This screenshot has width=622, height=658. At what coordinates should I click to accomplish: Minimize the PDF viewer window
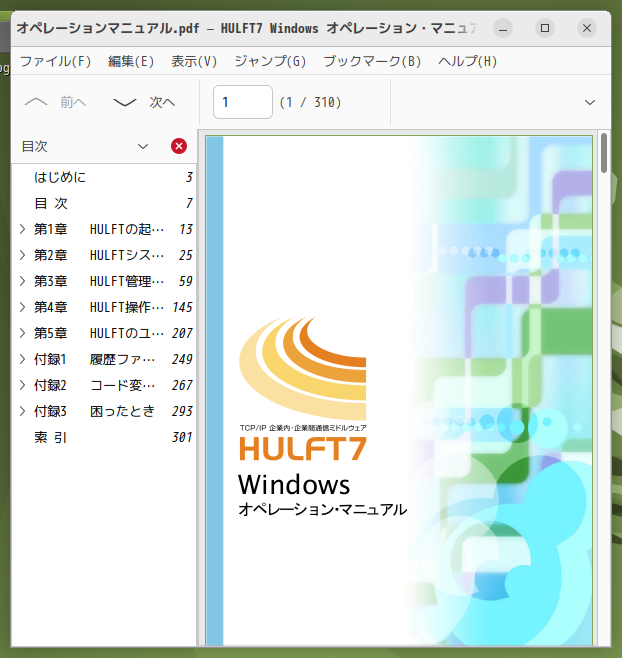[x=503, y=28]
